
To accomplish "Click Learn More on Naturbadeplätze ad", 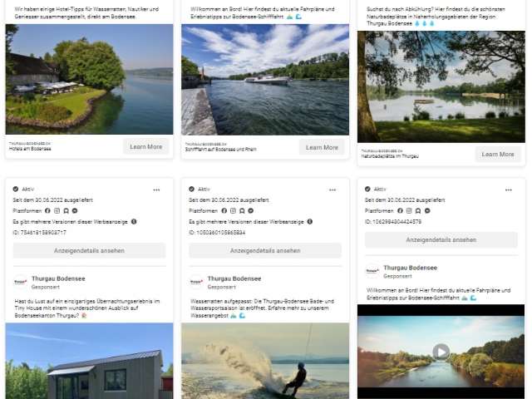I will pyautogui.click(x=498, y=155).
